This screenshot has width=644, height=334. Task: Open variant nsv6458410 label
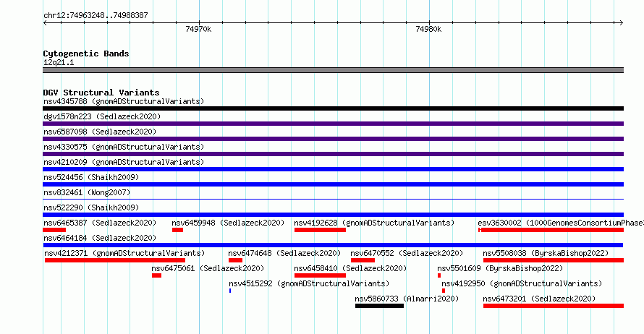(350, 268)
